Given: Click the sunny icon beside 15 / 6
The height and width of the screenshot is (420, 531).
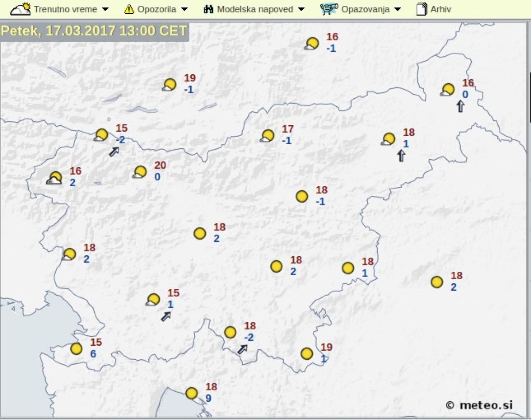Looking at the screenshot, I should pyautogui.click(x=77, y=349).
